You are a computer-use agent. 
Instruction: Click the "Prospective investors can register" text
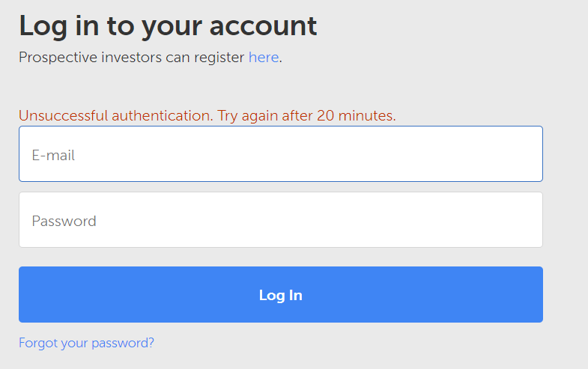tap(132, 58)
